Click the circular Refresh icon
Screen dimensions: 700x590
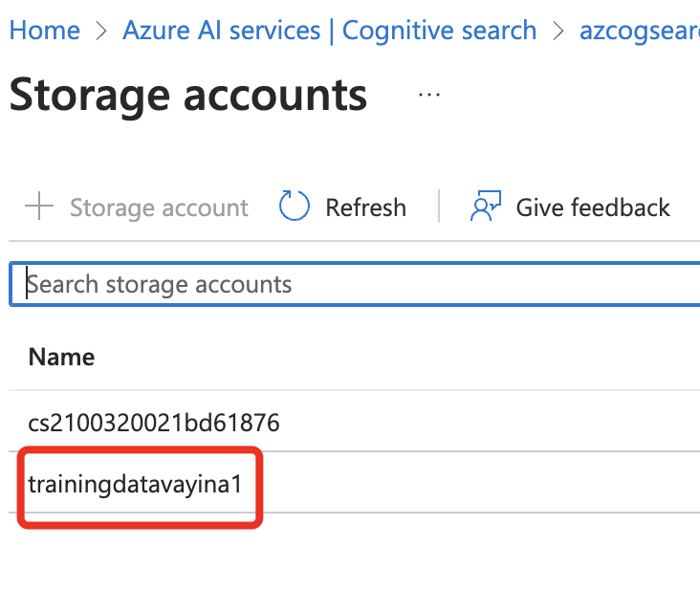(294, 206)
